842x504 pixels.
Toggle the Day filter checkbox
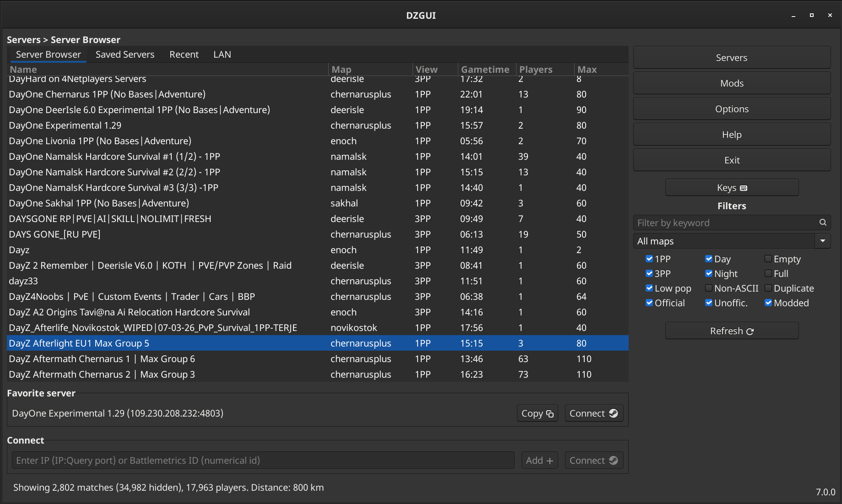[709, 259]
